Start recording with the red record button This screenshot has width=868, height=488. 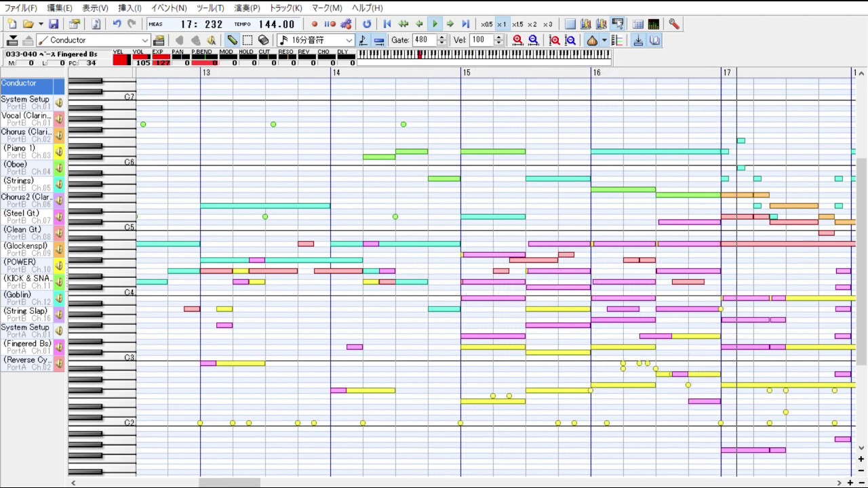click(315, 24)
